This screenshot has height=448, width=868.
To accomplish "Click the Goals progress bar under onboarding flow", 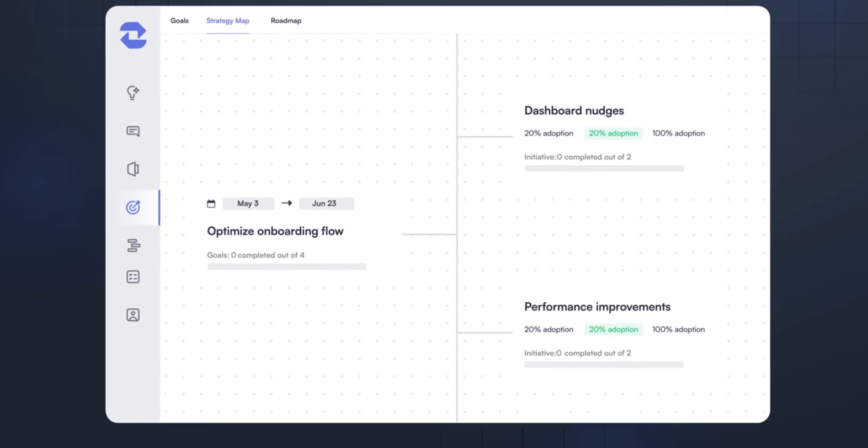I will point(287,267).
